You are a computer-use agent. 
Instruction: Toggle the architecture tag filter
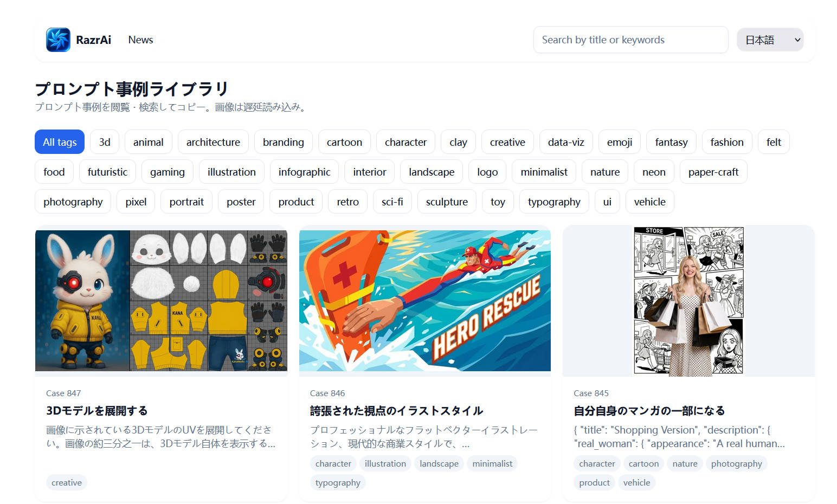(x=213, y=142)
